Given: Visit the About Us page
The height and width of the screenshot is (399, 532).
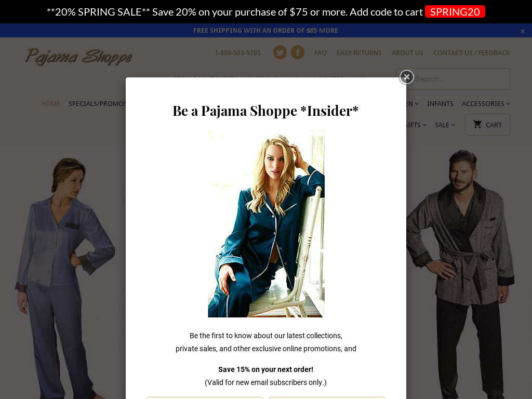Looking at the screenshot, I should (x=407, y=52).
